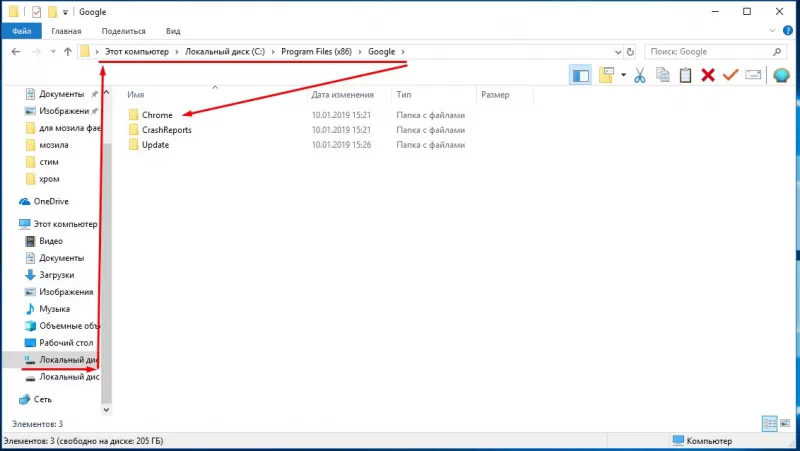Switch to details view icon
The width and height of the screenshot is (800, 451).
tap(769, 423)
